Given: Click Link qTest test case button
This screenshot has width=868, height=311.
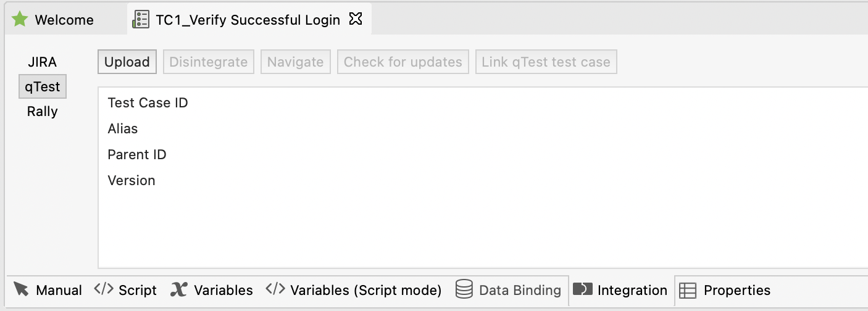Looking at the screenshot, I should pyautogui.click(x=546, y=62).
